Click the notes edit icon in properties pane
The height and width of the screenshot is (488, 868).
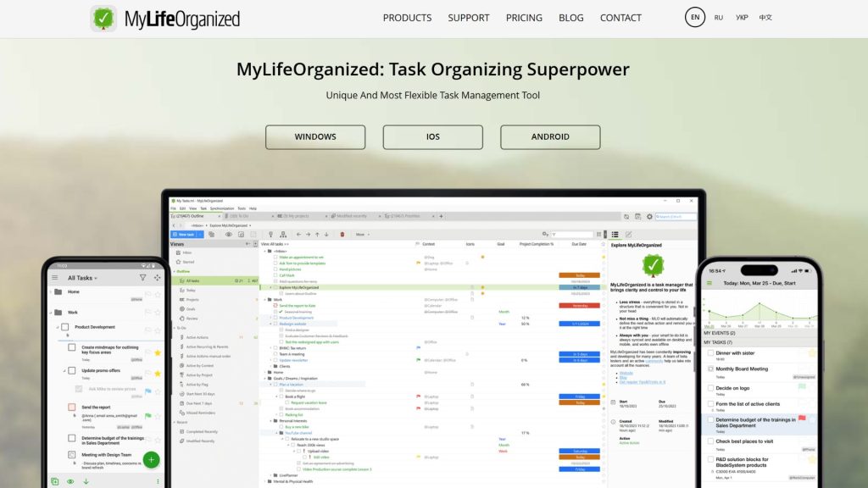628,235
